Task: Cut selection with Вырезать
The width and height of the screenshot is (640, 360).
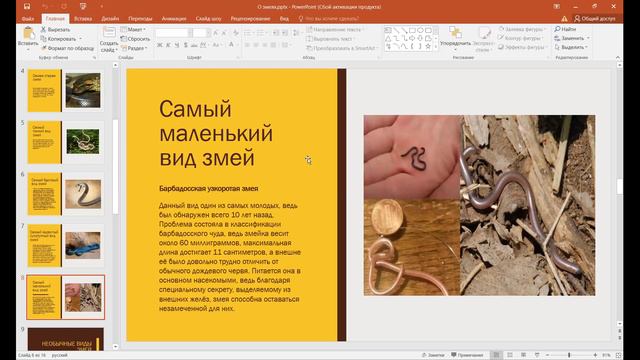Action: [x=55, y=29]
